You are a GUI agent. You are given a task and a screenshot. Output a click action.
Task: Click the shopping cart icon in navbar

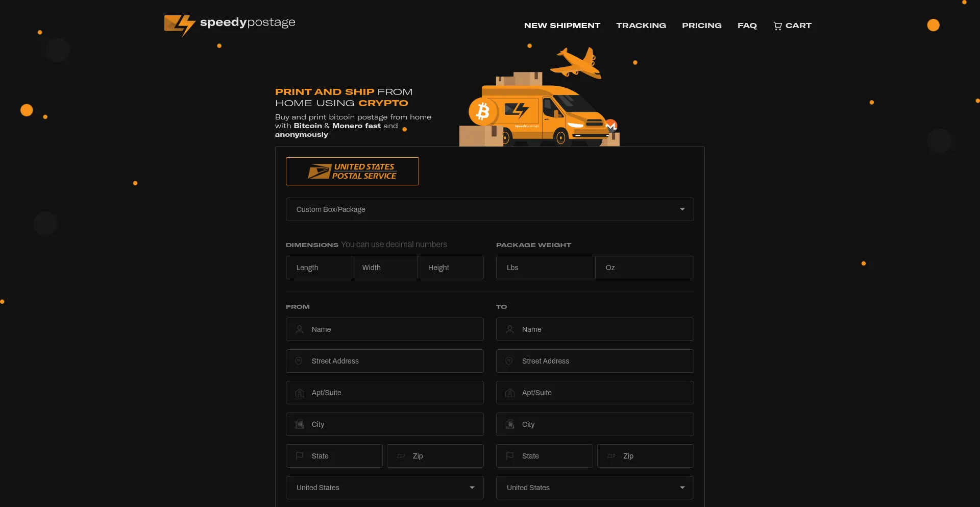(x=777, y=26)
